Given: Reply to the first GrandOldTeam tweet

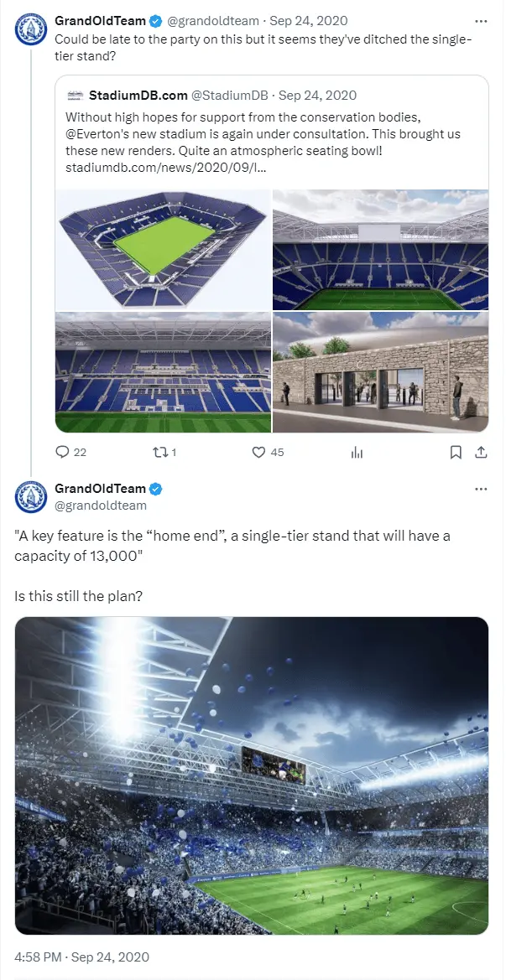Looking at the screenshot, I should click(62, 452).
